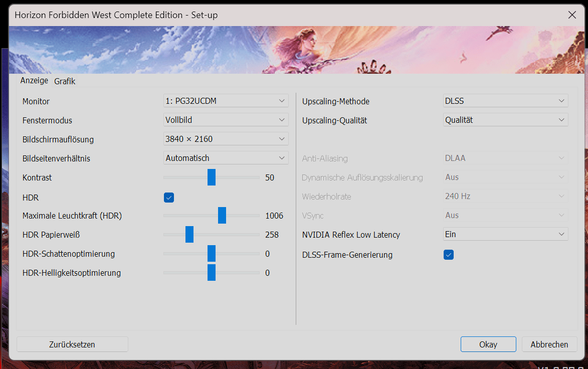This screenshot has height=369, width=588.
Task: Click the Kontrast value 50
Action: (x=270, y=178)
